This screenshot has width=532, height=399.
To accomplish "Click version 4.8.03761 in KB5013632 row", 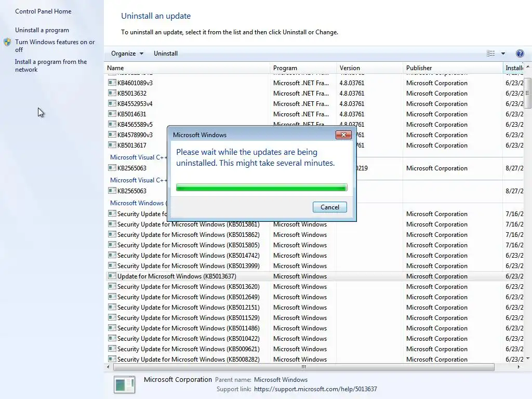I will point(352,94).
